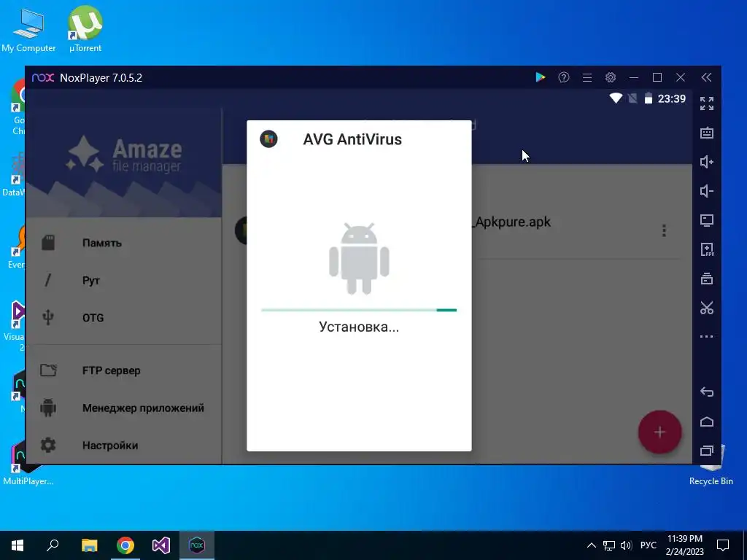
Task: Click the Nox taskbar button
Action: pyautogui.click(x=197, y=545)
